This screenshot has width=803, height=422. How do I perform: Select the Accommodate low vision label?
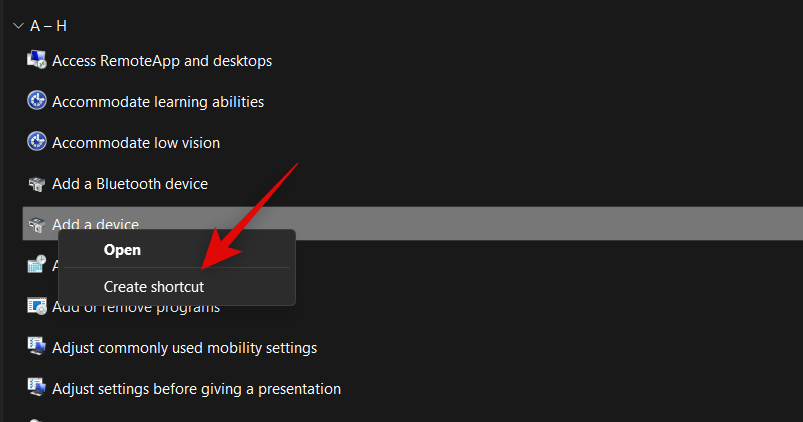pyautogui.click(x=136, y=143)
